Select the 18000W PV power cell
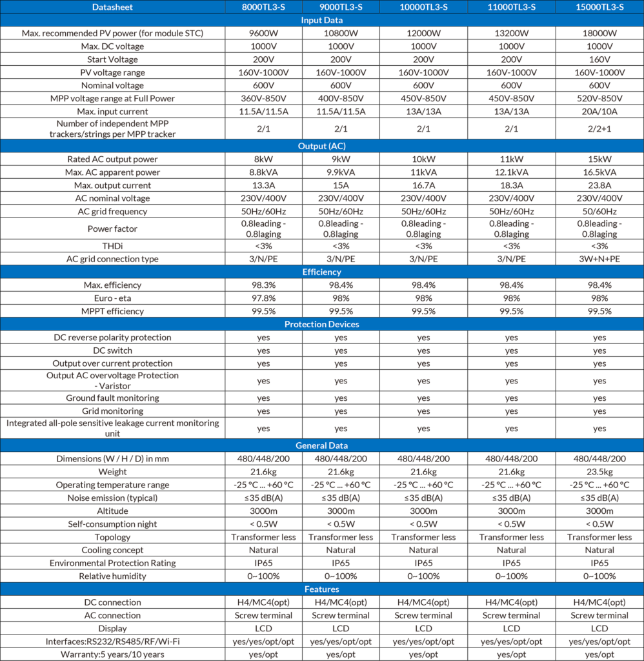Screen dimensions: 644x661 tap(599, 34)
